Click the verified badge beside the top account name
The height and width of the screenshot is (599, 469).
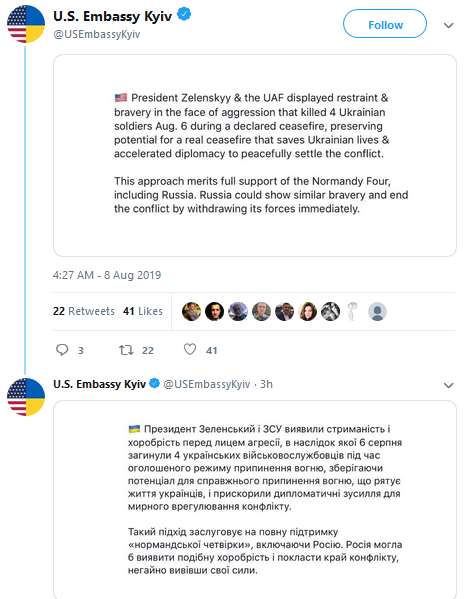[184, 15]
